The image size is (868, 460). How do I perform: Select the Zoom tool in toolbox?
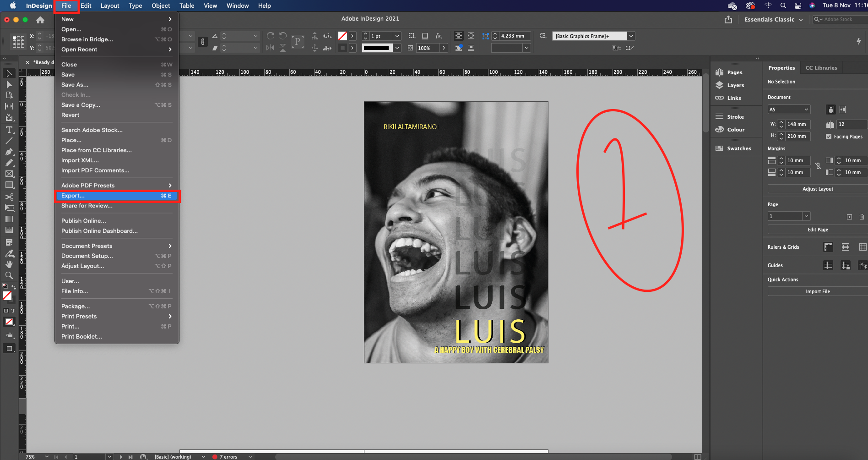(x=9, y=275)
